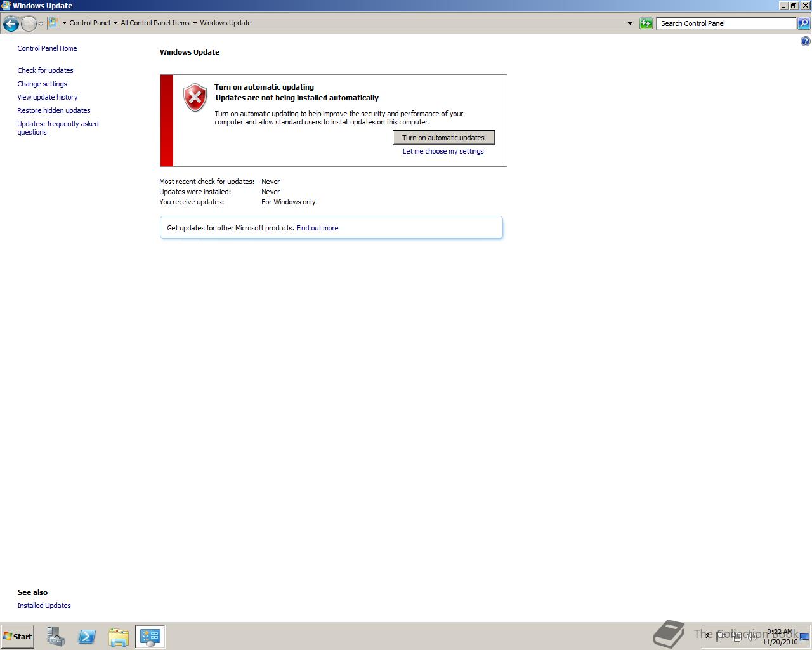Go to Control Panel Home
Screen dimensions: 812x650
pyautogui.click(x=47, y=48)
